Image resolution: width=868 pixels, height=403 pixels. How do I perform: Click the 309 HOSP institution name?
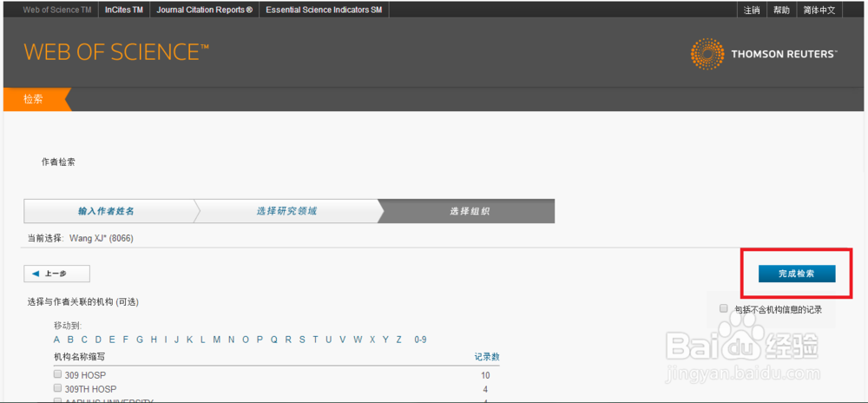tap(85, 374)
